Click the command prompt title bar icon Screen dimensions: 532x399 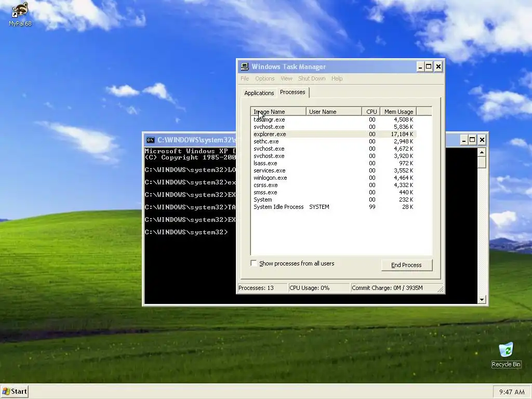click(150, 140)
